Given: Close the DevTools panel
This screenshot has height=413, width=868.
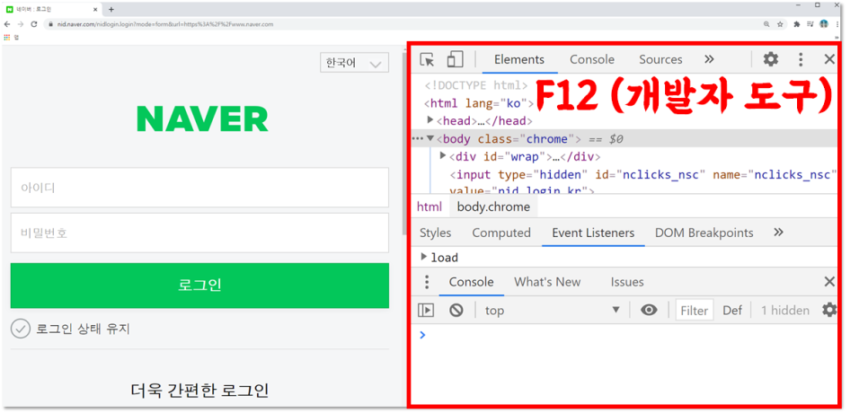Looking at the screenshot, I should pos(829,59).
